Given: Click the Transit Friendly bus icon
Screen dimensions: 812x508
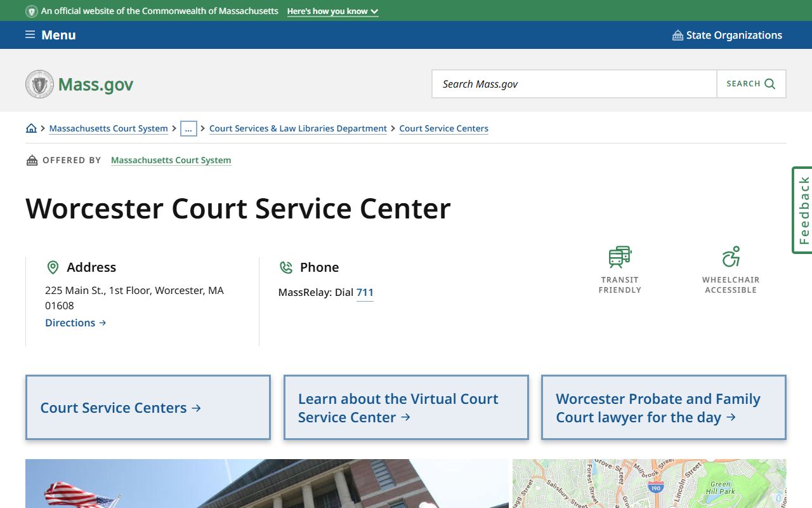Looking at the screenshot, I should [620, 257].
